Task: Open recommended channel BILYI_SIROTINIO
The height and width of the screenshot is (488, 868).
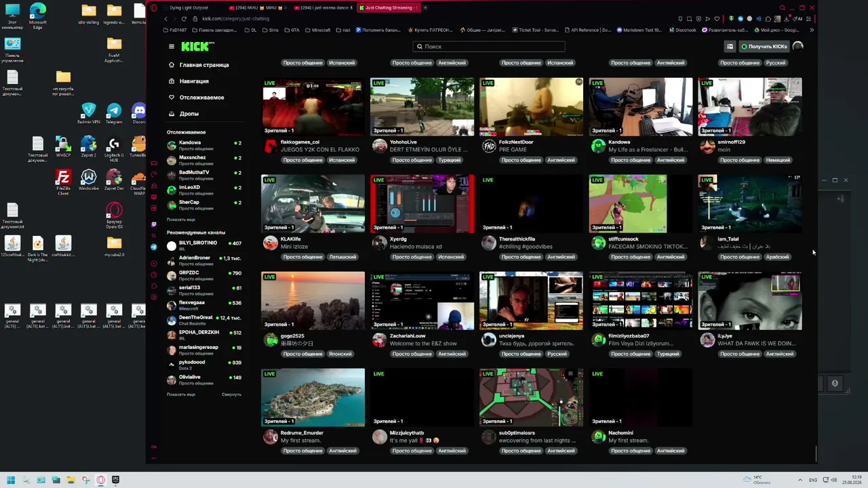Action: pyautogui.click(x=204, y=245)
